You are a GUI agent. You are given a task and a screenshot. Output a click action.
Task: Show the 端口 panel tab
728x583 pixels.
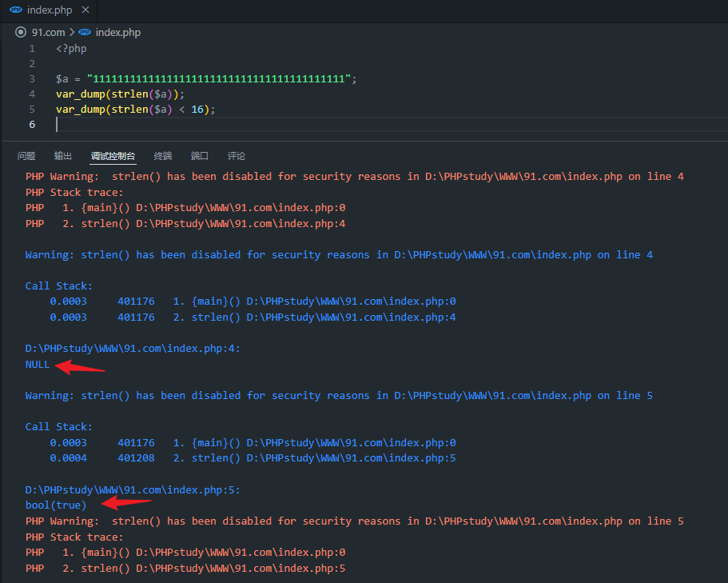[x=200, y=156]
